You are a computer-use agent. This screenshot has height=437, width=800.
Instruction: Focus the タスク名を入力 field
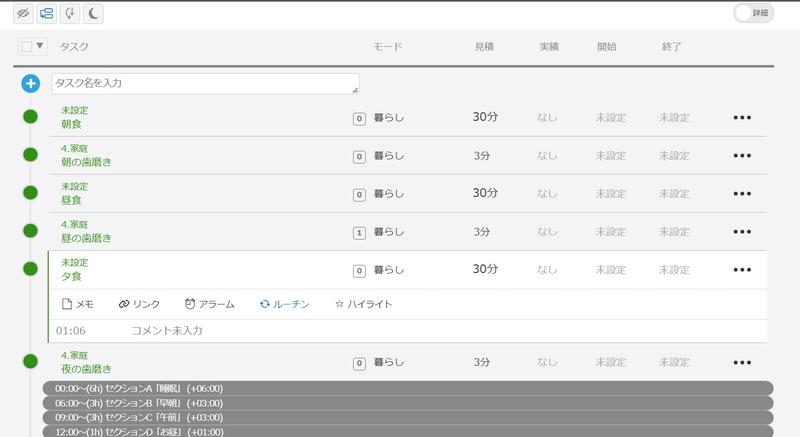pos(205,84)
